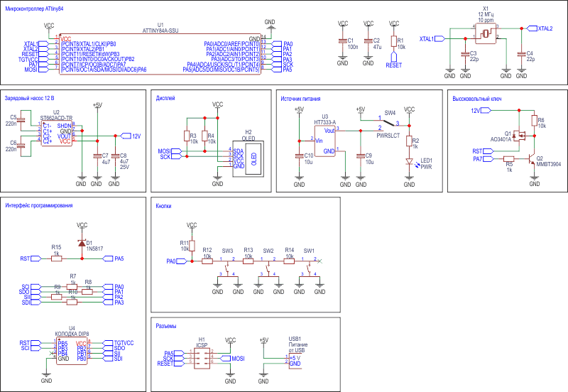Viewport: 568px width, 392px height.
Task: Click the X1 12 MHz crystal symbol
Action: click(486, 33)
